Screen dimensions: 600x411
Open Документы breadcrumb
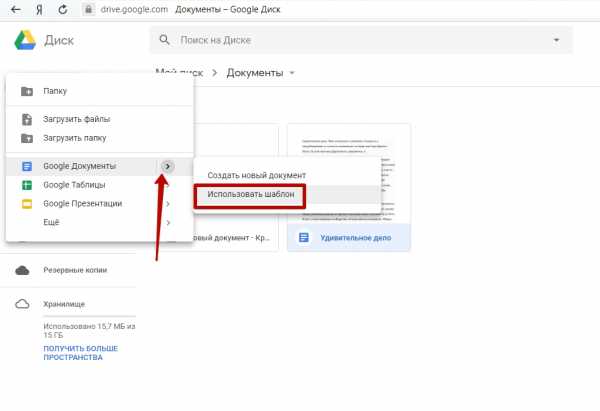click(255, 73)
